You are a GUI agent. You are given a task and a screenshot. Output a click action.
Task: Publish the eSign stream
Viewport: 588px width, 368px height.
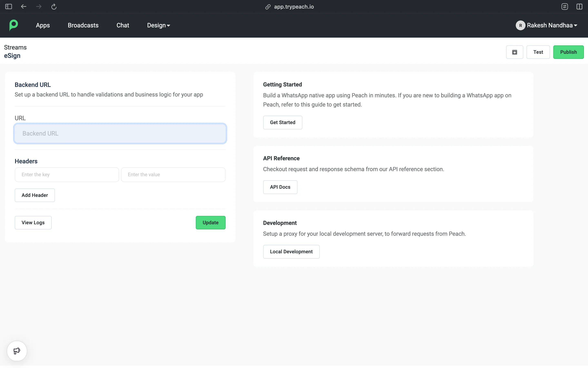tap(568, 52)
